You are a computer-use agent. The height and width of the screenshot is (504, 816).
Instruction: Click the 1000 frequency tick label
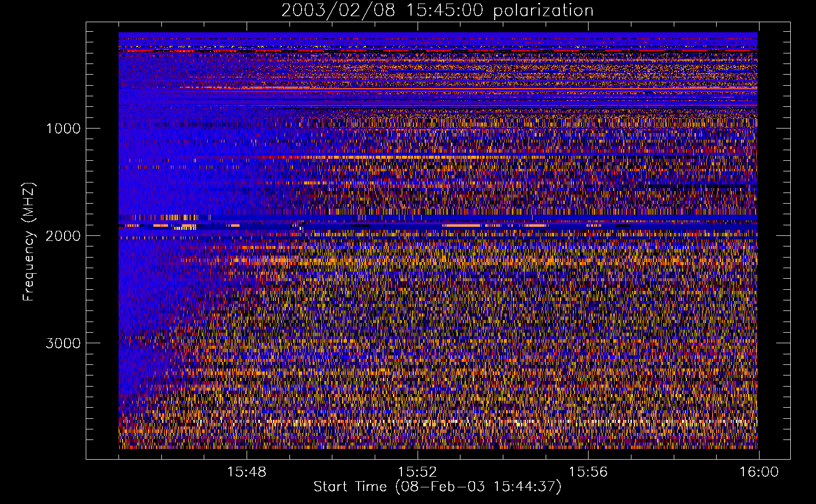(63, 129)
